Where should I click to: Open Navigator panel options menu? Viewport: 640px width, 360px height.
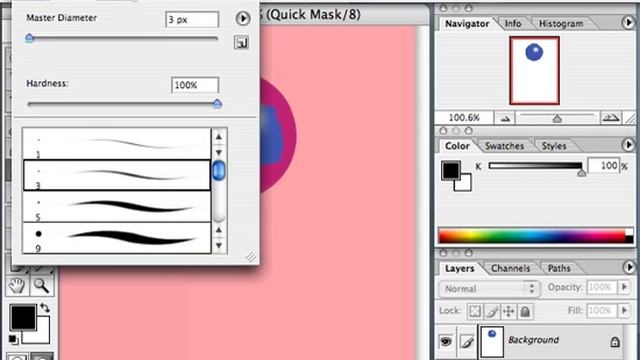pos(629,22)
